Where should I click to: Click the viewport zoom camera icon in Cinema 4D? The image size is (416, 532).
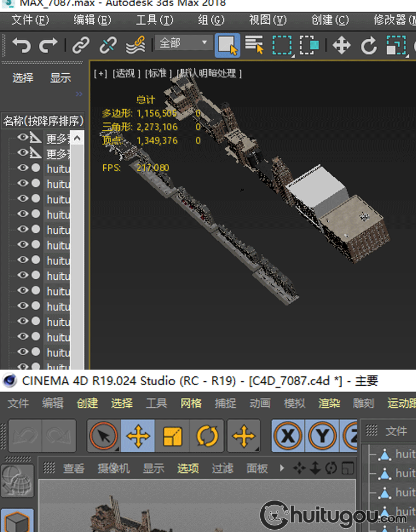(315, 468)
